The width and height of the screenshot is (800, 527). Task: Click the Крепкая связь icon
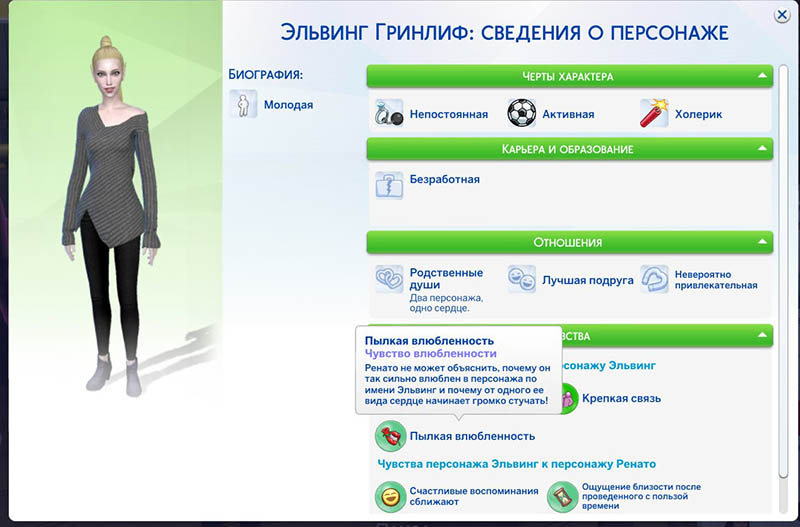[x=570, y=399]
